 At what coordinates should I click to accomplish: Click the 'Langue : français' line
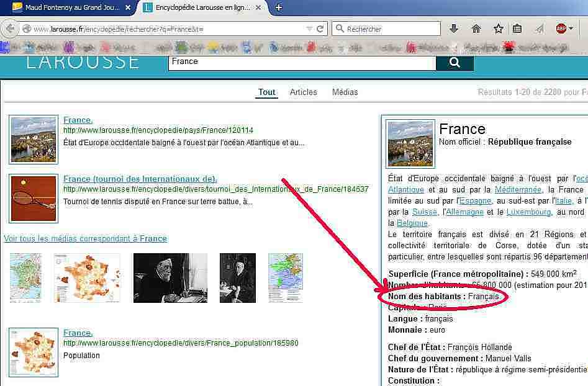coord(420,319)
